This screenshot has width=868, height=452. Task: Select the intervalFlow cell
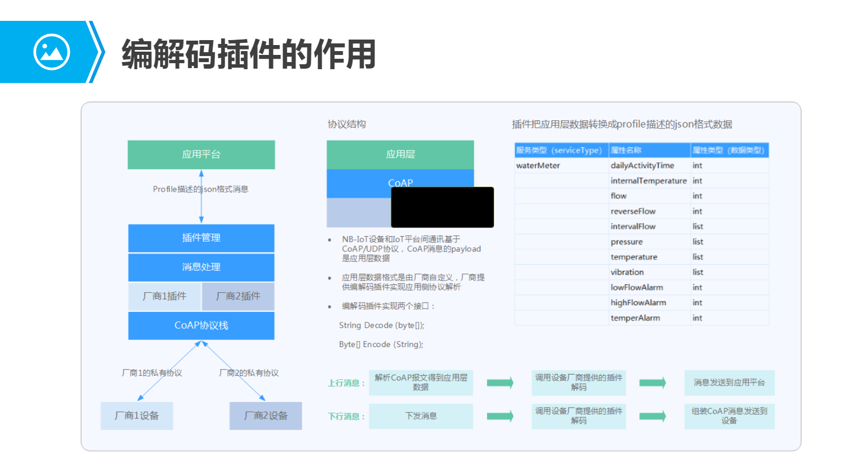tap(649, 226)
